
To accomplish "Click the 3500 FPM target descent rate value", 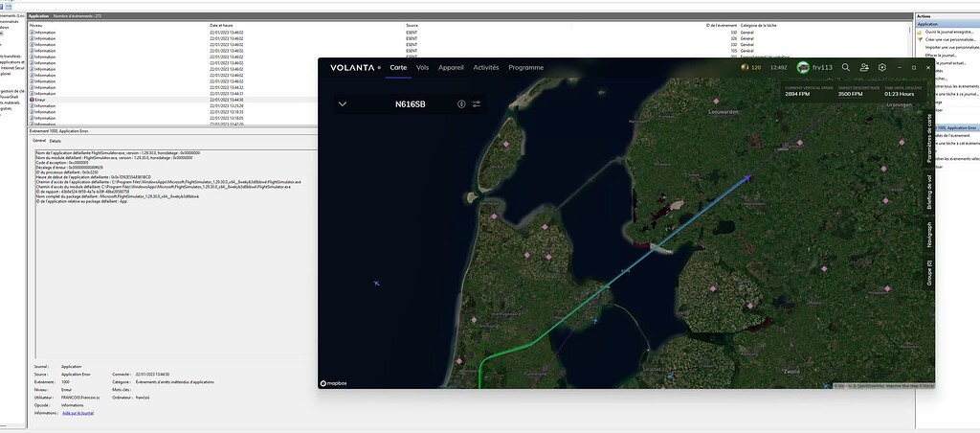I will 850,94.
